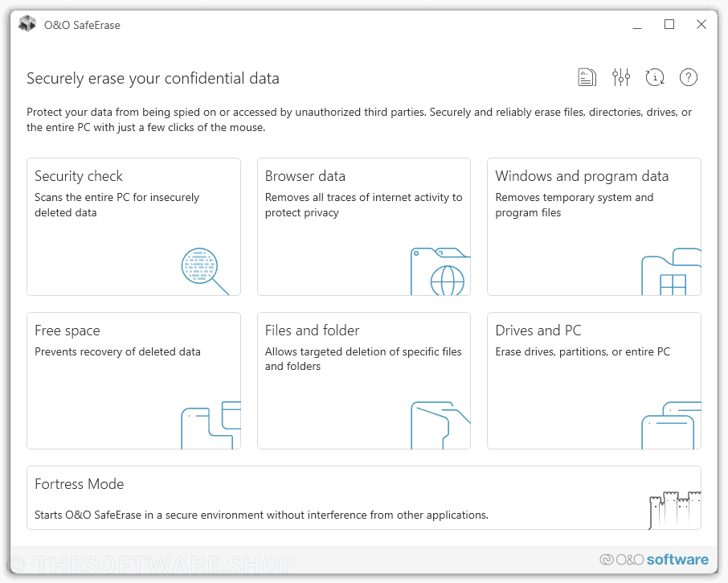Click 'Allows targeted deletion of specific files' text

[x=363, y=359]
